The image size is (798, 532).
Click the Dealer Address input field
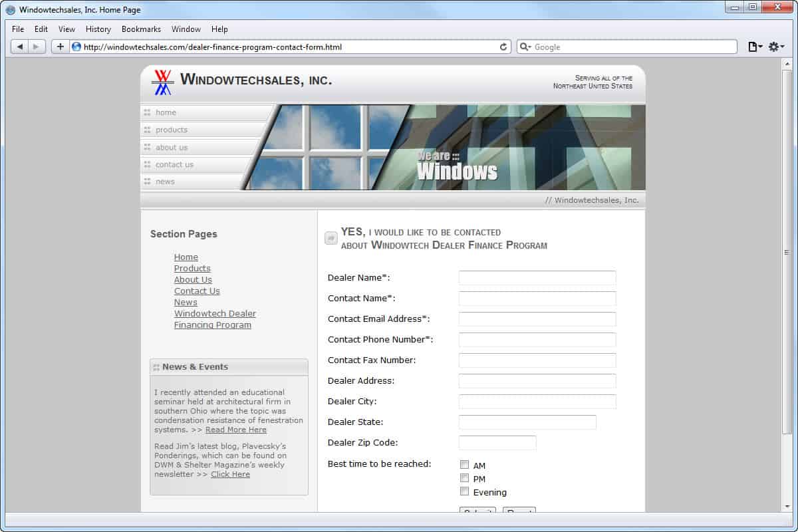[537, 381]
